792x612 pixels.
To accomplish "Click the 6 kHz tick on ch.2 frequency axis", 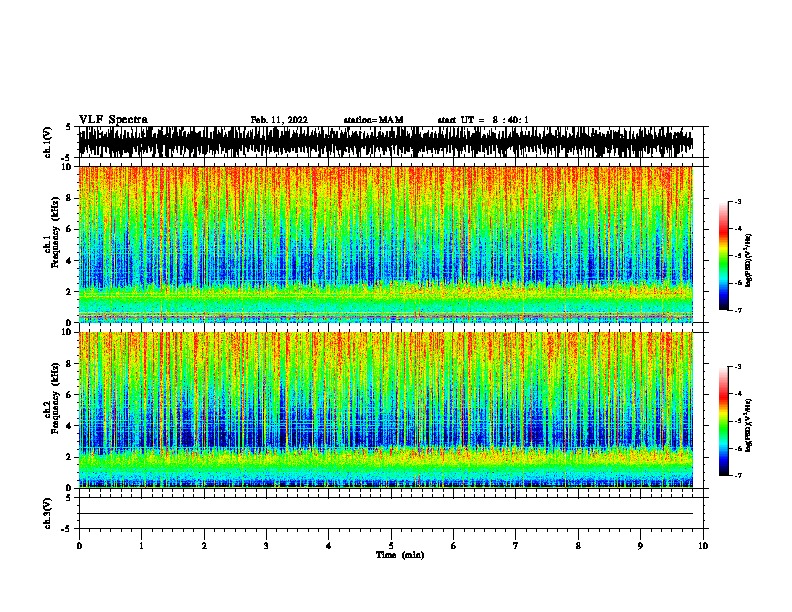I will pos(69,395).
